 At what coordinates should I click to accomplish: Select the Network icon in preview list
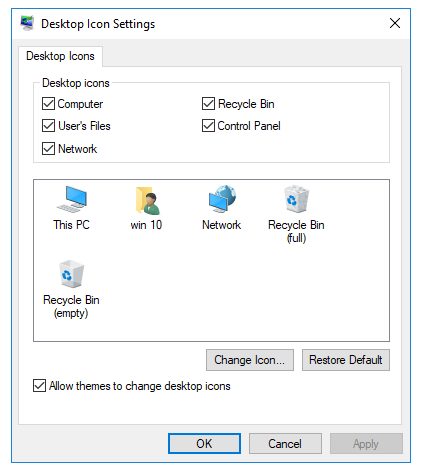pos(222,208)
